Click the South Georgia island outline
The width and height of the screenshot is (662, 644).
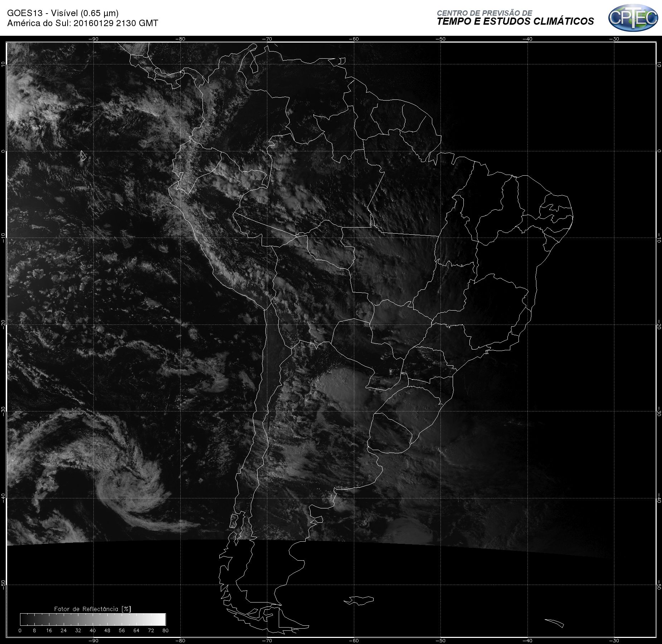click(x=554, y=623)
